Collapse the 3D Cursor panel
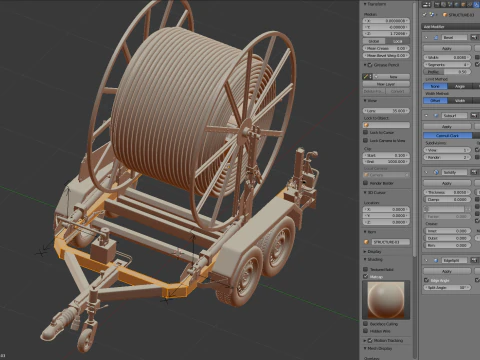Viewport: 480px width, 360px height. pos(365,192)
